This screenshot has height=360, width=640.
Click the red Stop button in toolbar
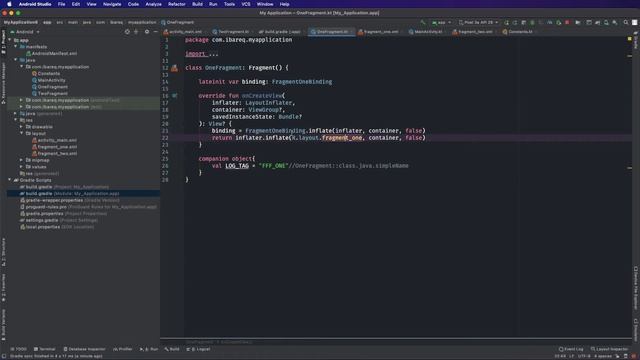coord(567,22)
